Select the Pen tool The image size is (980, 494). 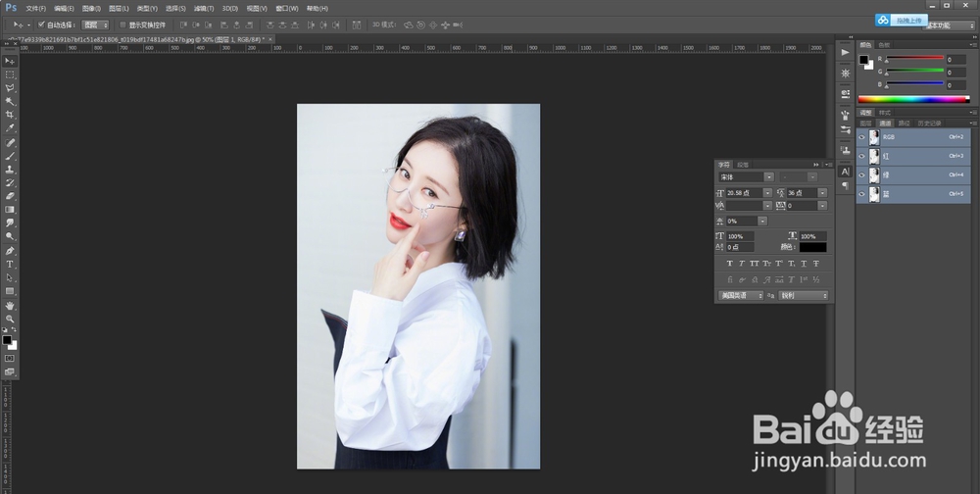point(10,251)
